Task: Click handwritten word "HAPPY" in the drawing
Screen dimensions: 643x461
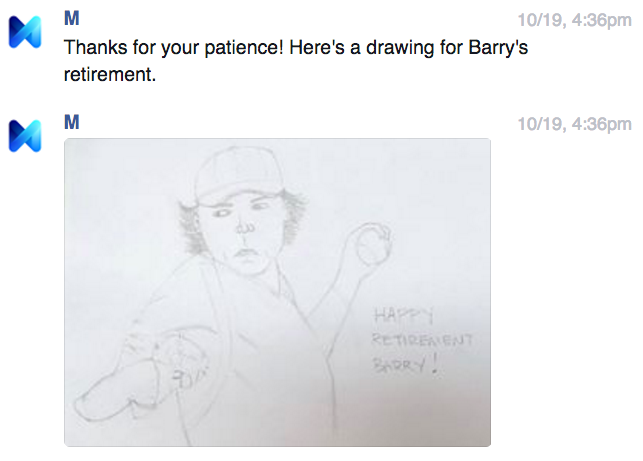Action: 393,313
